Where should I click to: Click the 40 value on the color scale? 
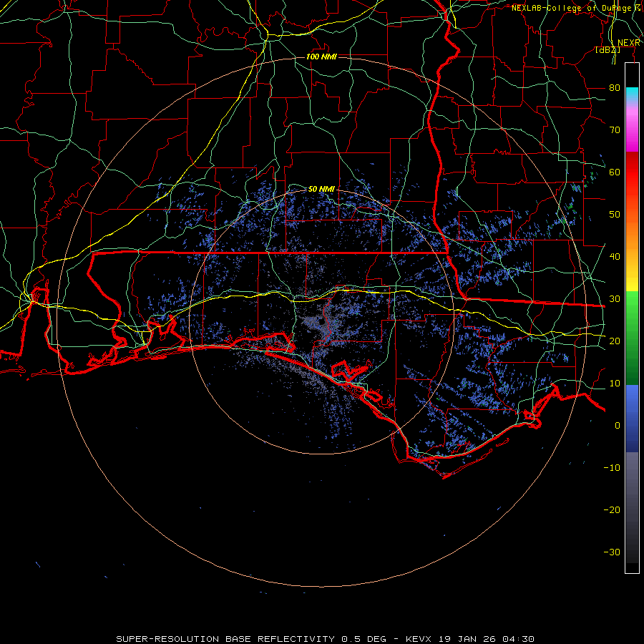pyautogui.click(x=615, y=257)
